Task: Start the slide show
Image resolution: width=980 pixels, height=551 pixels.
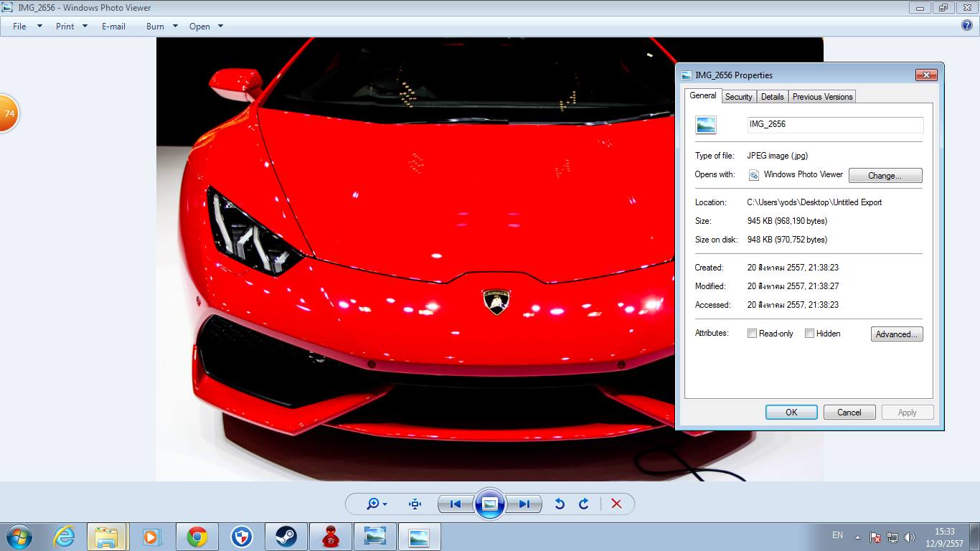Action: (x=490, y=504)
